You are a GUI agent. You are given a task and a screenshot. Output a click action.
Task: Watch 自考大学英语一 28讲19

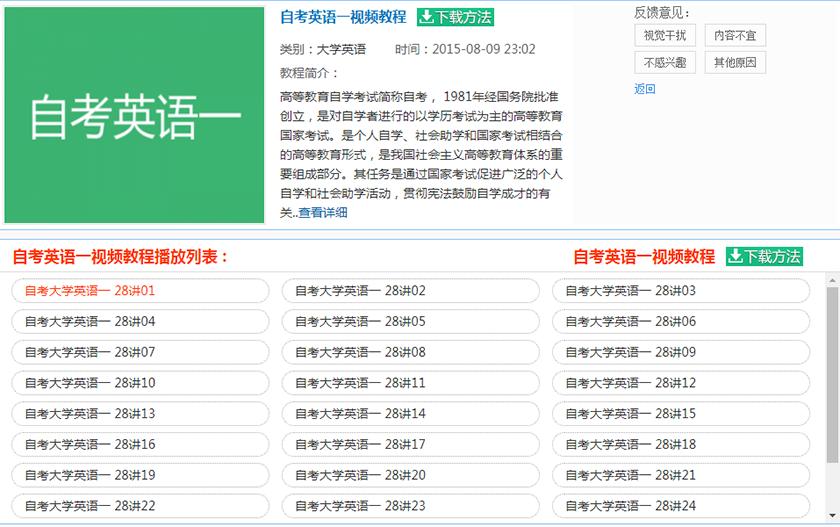pos(140,475)
